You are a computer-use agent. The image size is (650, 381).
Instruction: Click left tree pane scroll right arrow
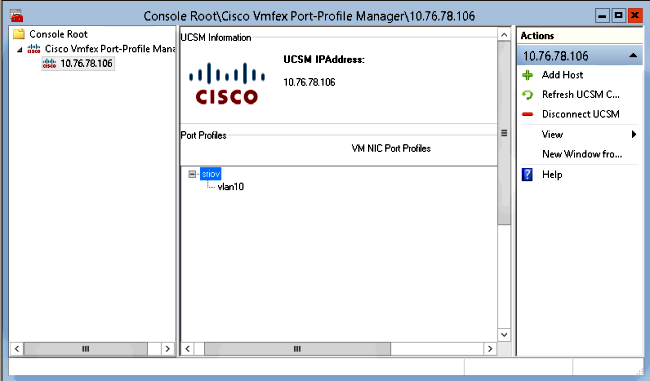tap(167, 349)
